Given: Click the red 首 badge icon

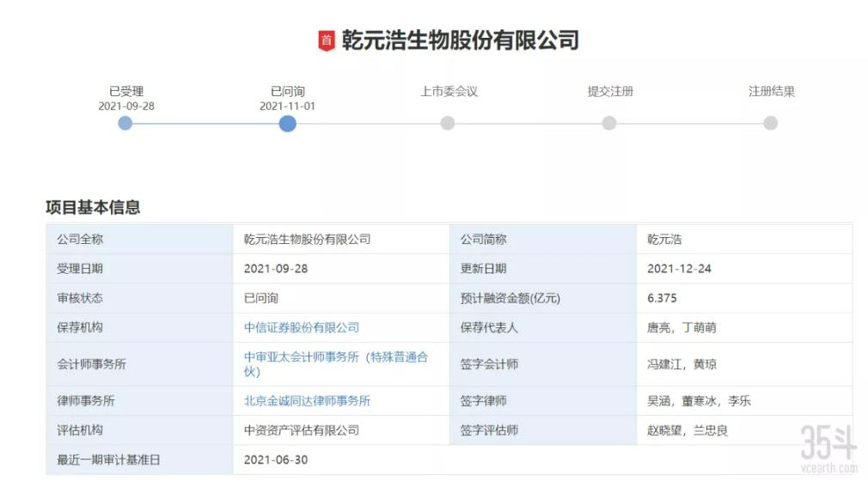Looking at the screenshot, I should [327, 40].
